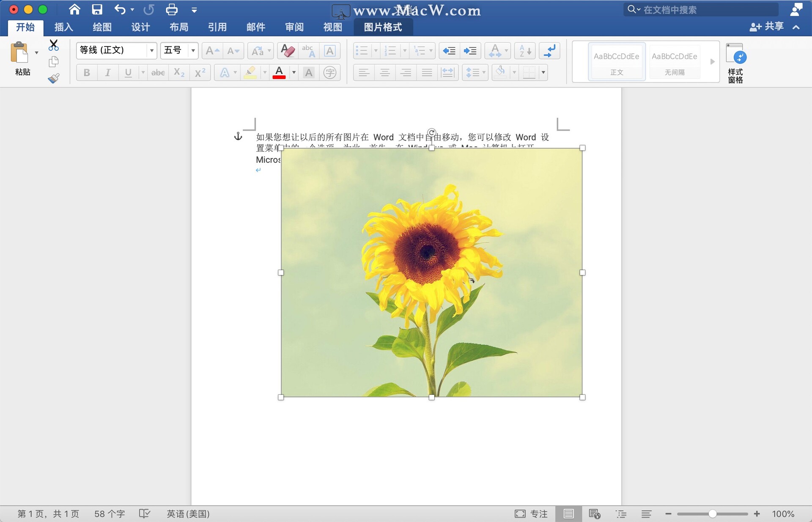Switch to the 图片格式 tab

pos(383,27)
